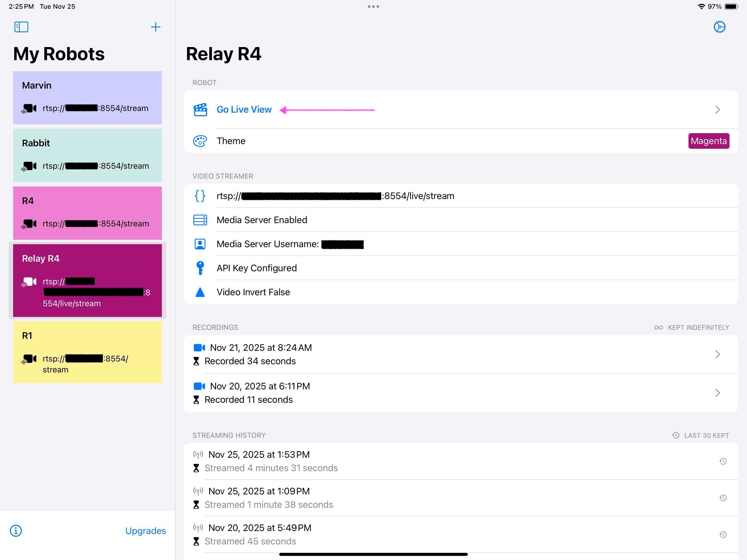Click the Video Invert triangle icon
The image size is (747, 560).
pos(200,292)
